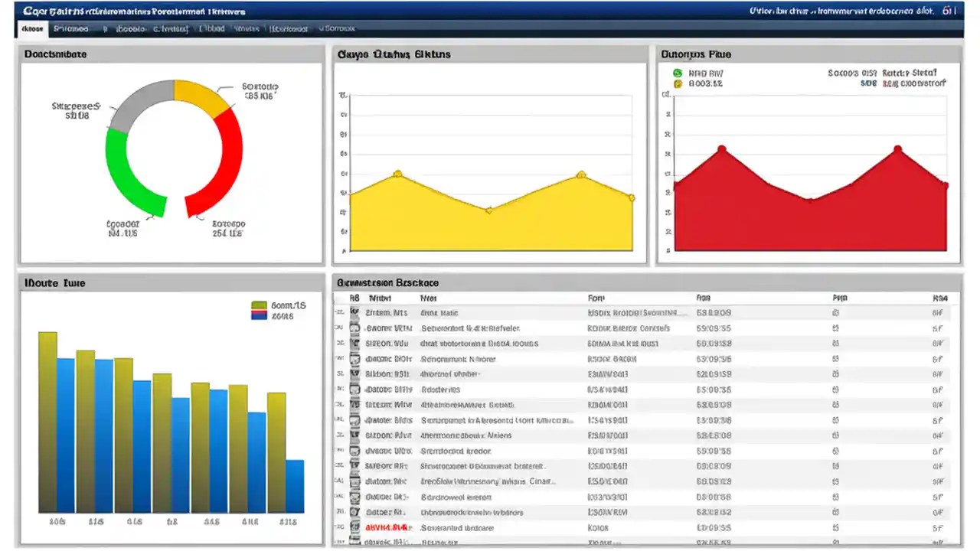980x551 pixels.
Task: Click the user icon at the far top-right
Action: pyautogui.click(x=948, y=10)
